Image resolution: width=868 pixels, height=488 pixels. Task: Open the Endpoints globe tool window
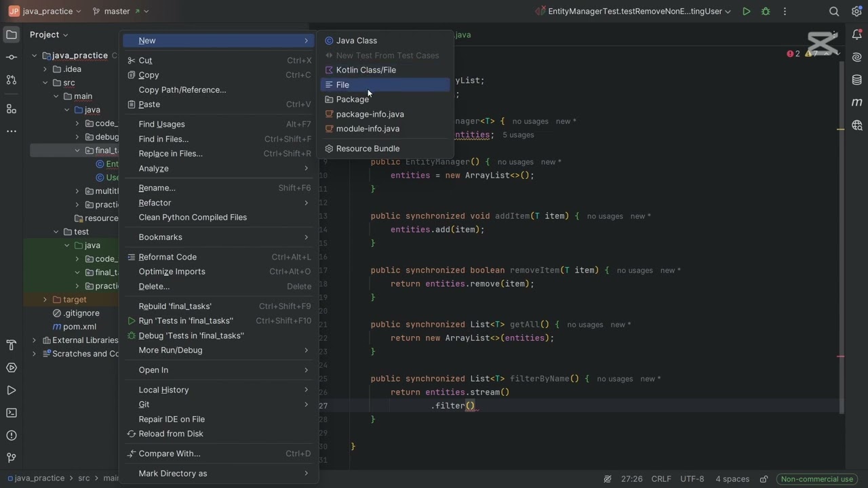[857, 125]
